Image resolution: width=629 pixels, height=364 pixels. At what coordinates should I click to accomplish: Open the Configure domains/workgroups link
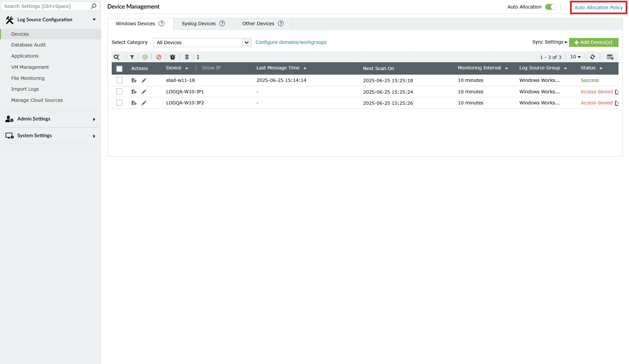[291, 42]
